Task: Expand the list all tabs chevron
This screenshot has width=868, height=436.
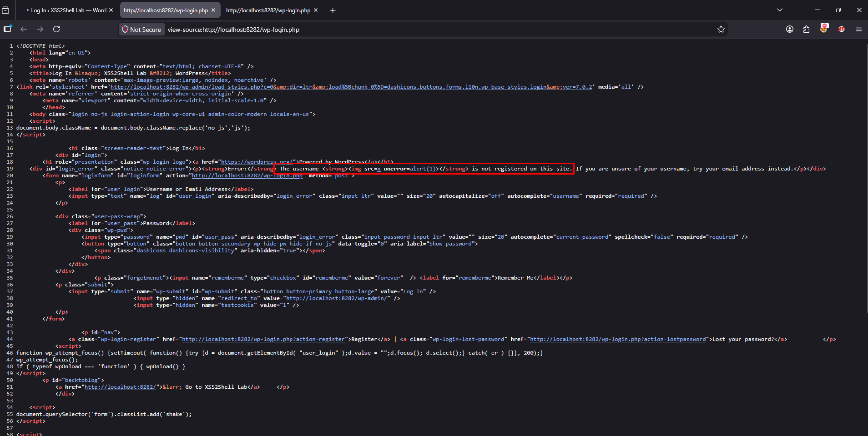Action: tap(780, 10)
